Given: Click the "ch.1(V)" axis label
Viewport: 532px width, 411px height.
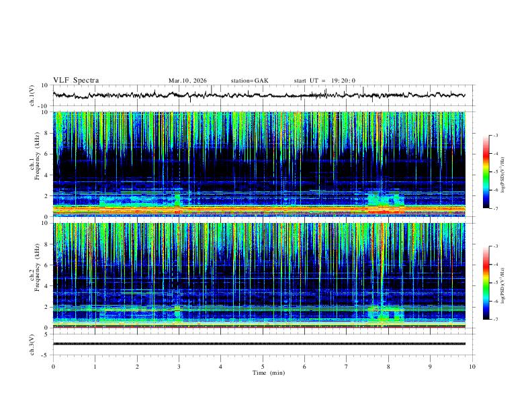Looking at the screenshot, I should pyautogui.click(x=32, y=95).
